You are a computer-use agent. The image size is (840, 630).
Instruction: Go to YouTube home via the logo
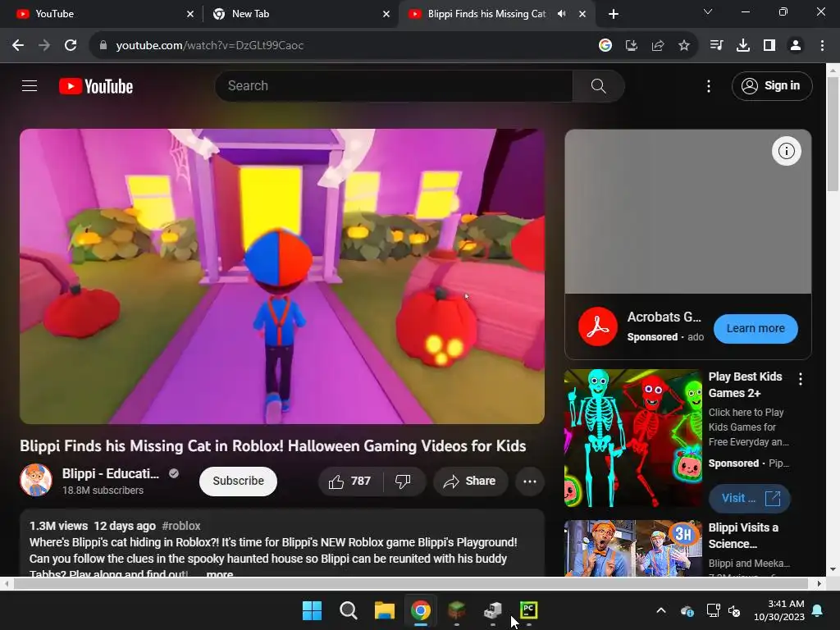tap(96, 86)
